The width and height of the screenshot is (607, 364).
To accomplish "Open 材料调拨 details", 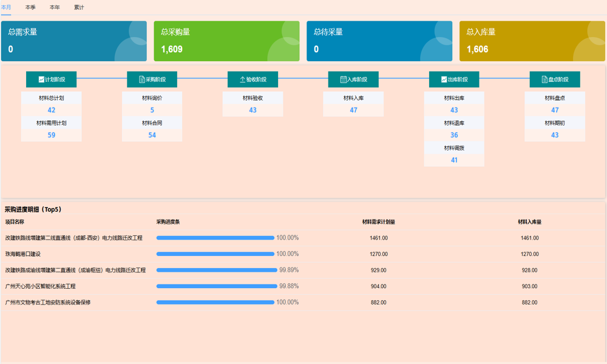I will (454, 153).
